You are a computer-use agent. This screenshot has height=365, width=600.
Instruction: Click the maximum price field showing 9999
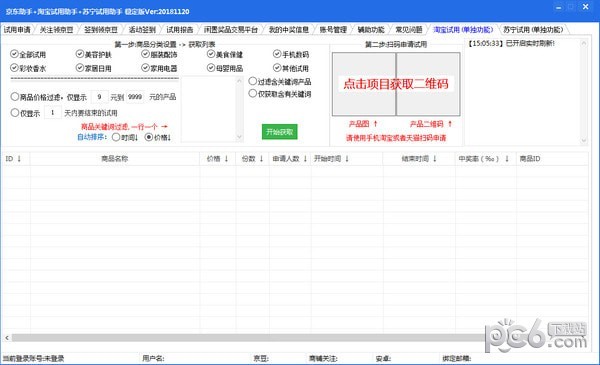135,97
